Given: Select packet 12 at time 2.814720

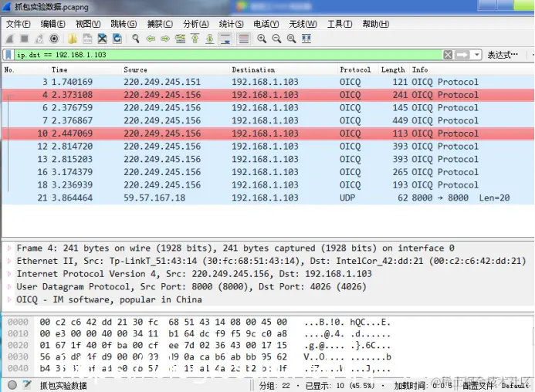Looking at the screenshot, I should coord(268,147).
